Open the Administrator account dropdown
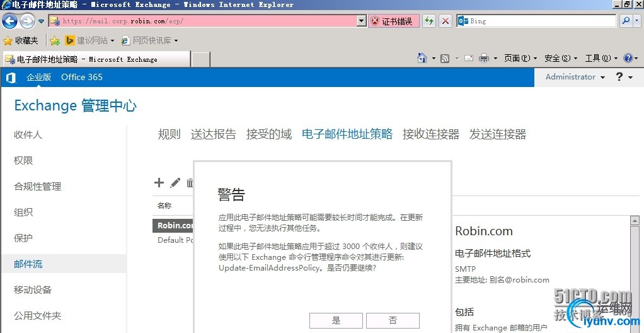Screen dimensions: 644x333 pyautogui.click(x=575, y=77)
